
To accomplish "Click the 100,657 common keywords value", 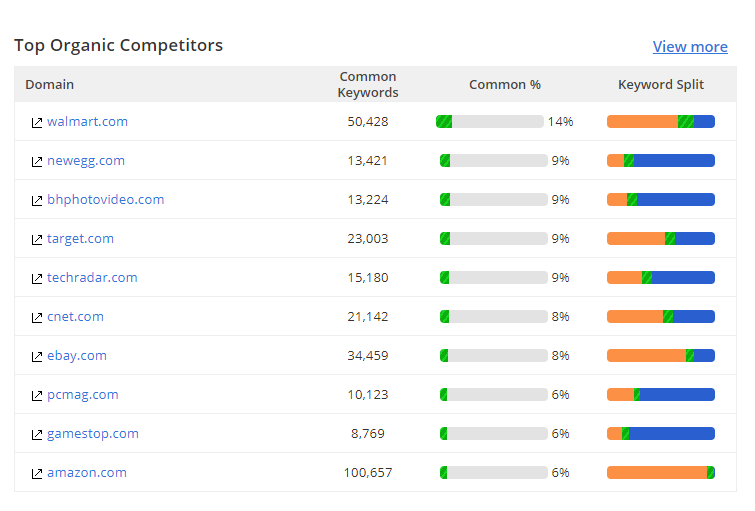I will 368,472.
